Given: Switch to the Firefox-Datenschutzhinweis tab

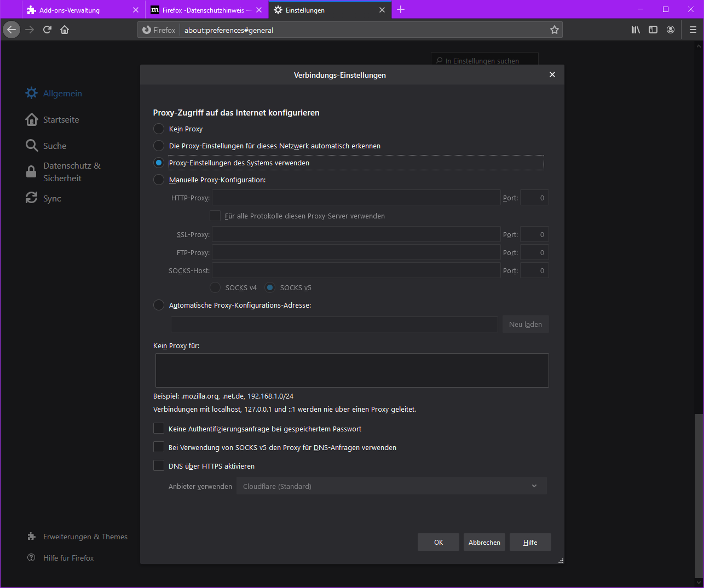Looking at the screenshot, I should coord(207,10).
